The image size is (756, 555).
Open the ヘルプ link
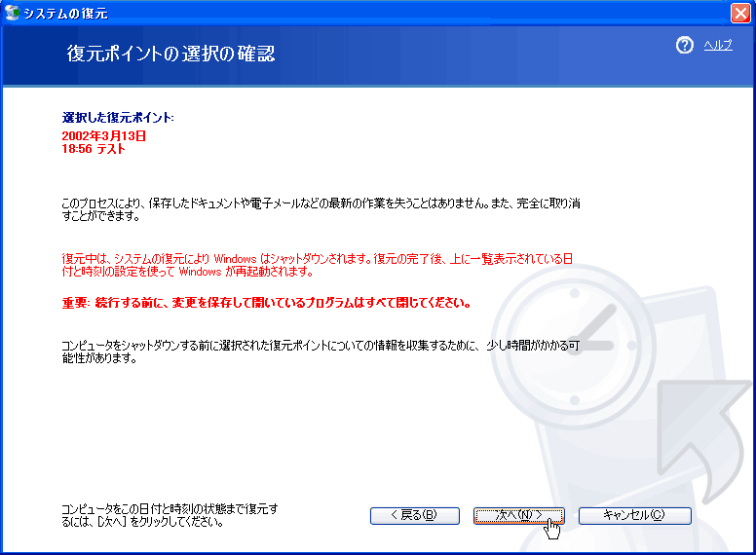[718, 46]
